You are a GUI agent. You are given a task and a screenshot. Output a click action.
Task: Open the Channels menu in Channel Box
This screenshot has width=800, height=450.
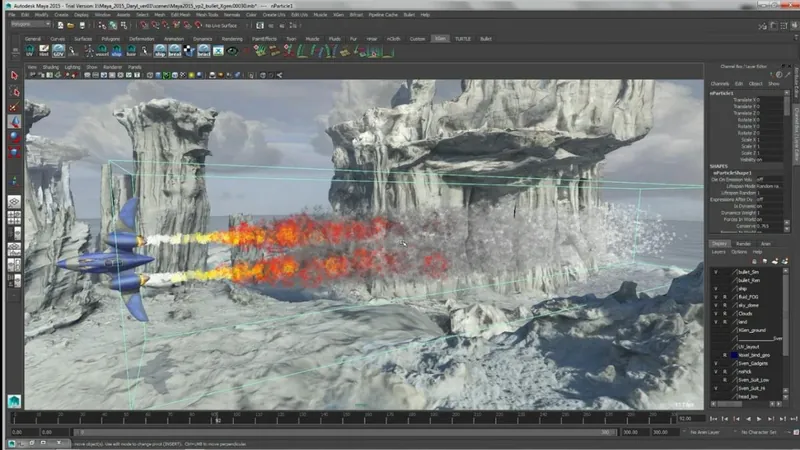tap(719, 84)
